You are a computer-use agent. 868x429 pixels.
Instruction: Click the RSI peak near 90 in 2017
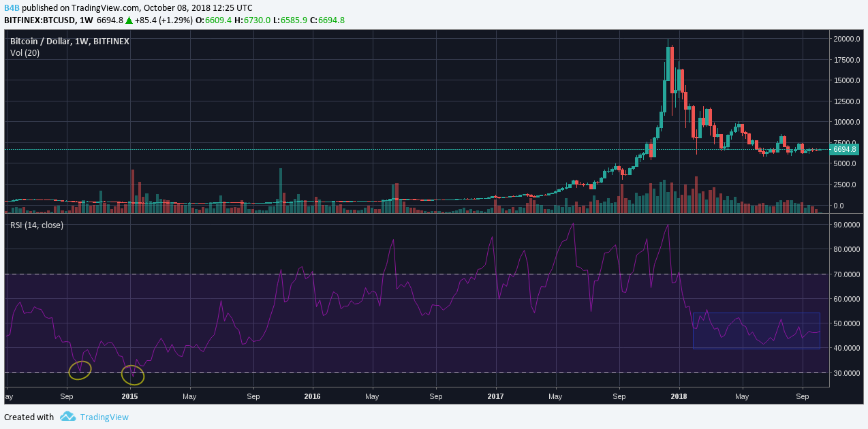pyautogui.click(x=573, y=224)
